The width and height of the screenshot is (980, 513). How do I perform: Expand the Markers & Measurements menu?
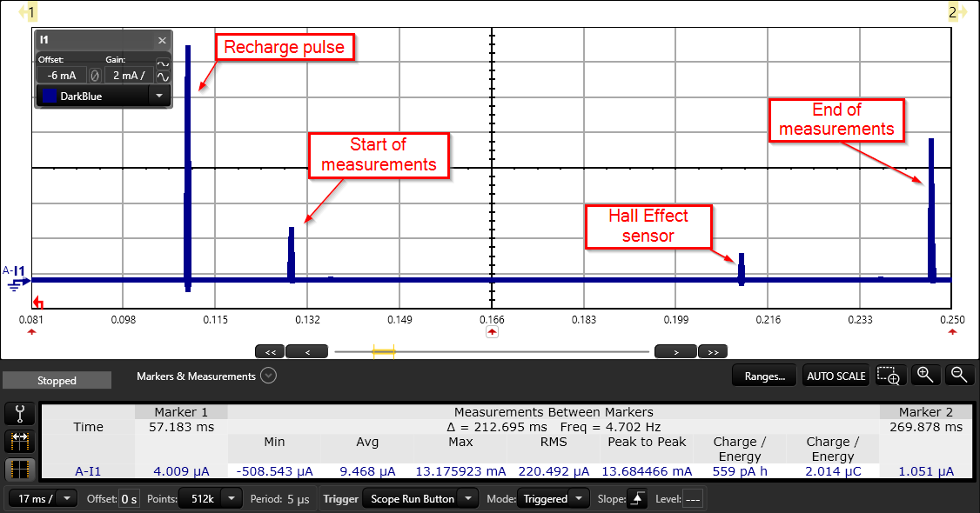[268, 375]
